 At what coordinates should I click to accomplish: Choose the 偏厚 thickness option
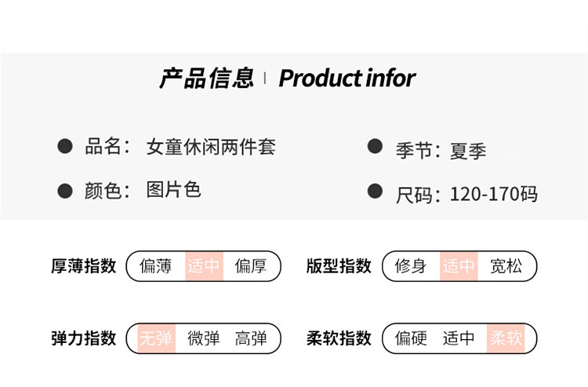(251, 266)
